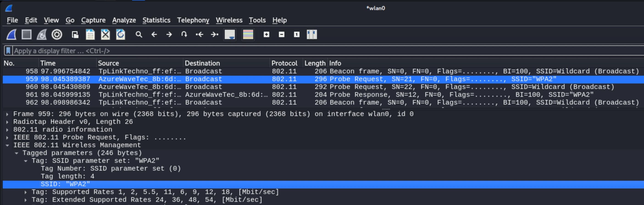Click the display filter bookmark icon

click(8, 51)
